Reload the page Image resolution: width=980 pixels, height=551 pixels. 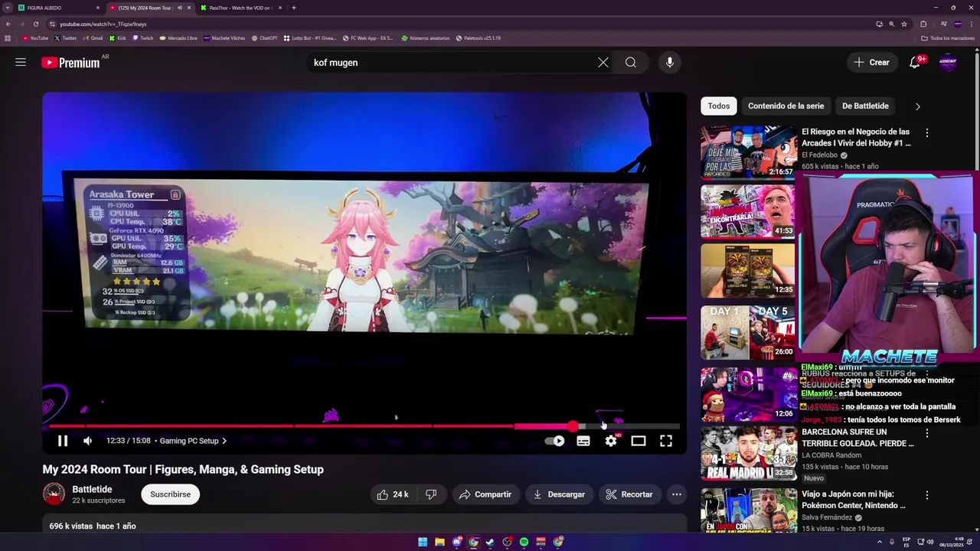point(35,24)
